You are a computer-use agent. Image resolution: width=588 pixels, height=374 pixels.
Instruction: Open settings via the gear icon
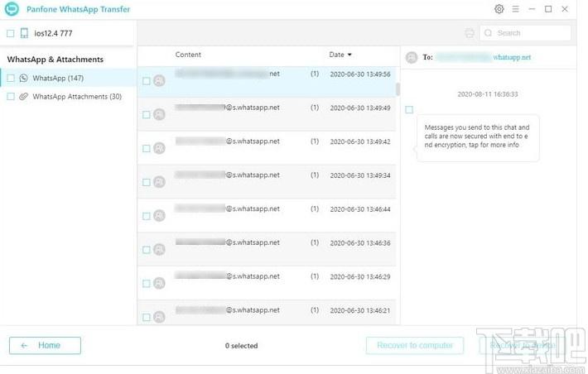(x=499, y=8)
